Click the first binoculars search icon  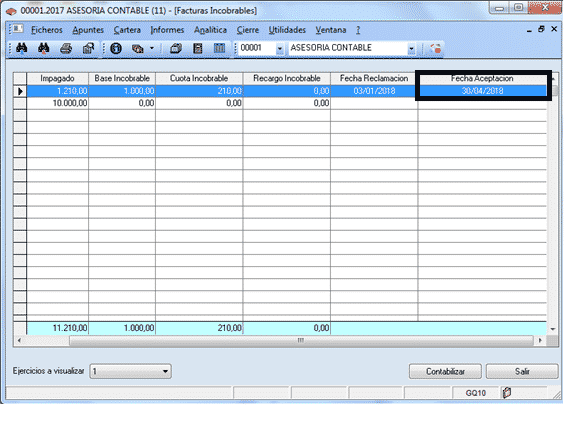(x=22, y=48)
